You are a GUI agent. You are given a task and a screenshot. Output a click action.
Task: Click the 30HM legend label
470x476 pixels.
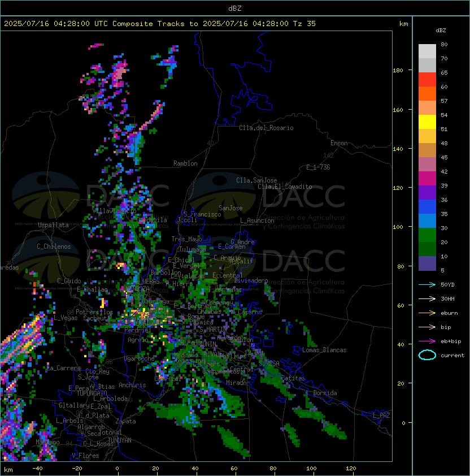447,298
